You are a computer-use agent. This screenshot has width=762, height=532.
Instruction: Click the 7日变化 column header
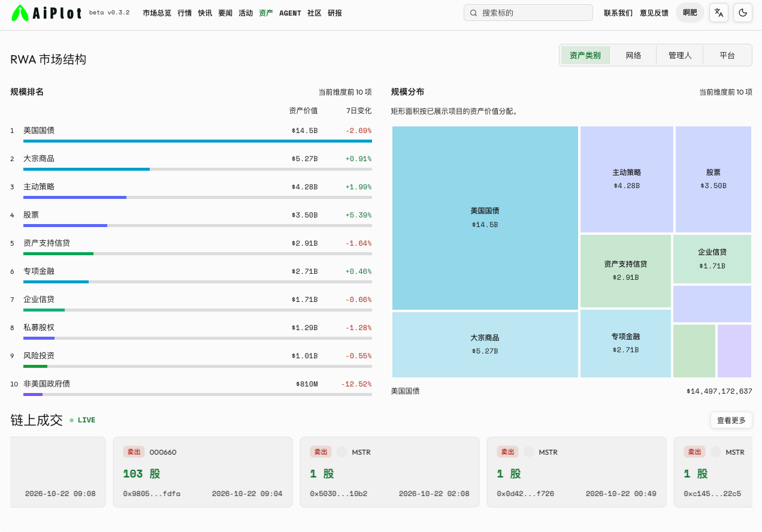tap(359, 110)
